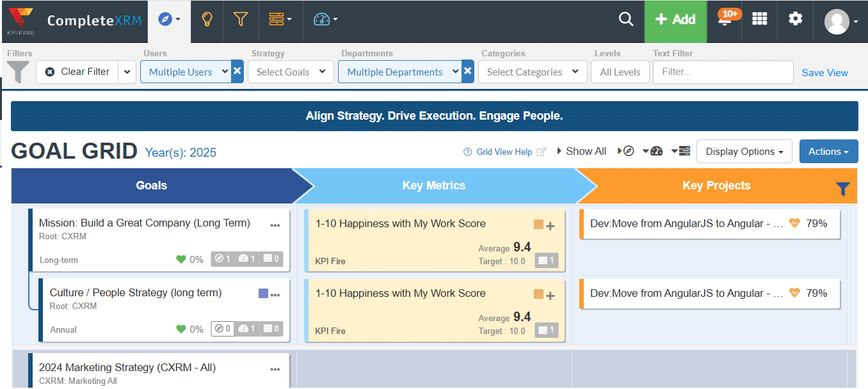This screenshot has width=868, height=389.
Task: Open the Select Goals strategy dropdown
Action: point(291,72)
